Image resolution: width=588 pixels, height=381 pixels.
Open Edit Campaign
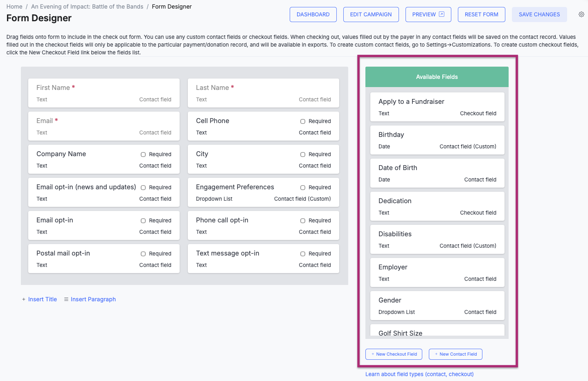[371, 14]
